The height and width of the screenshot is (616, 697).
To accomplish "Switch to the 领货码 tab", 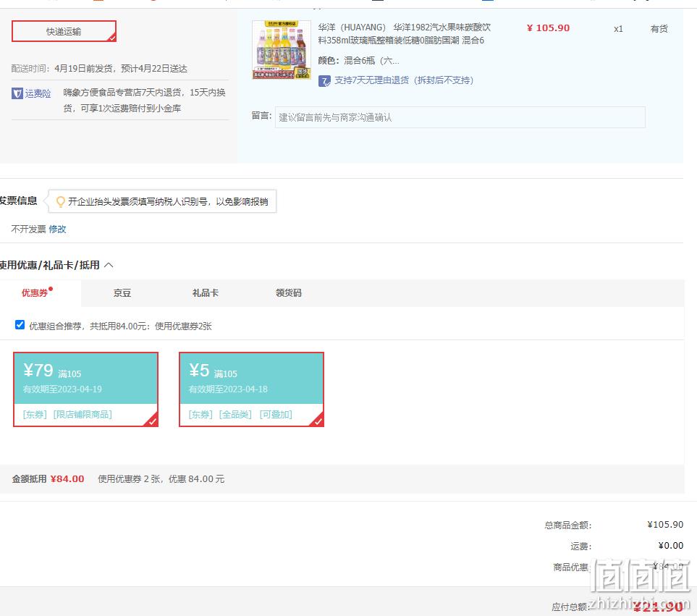I will (x=289, y=293).
